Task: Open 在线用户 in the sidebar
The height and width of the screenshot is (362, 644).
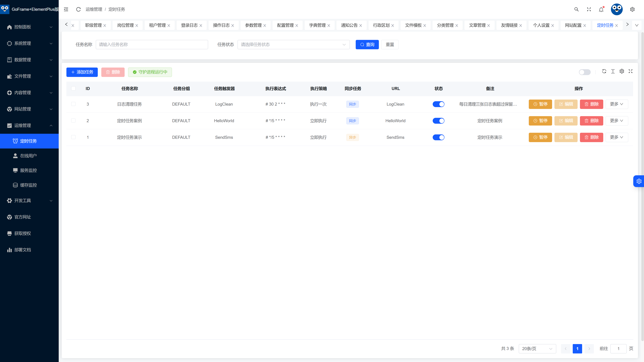Action: click(x=29, y=156)
